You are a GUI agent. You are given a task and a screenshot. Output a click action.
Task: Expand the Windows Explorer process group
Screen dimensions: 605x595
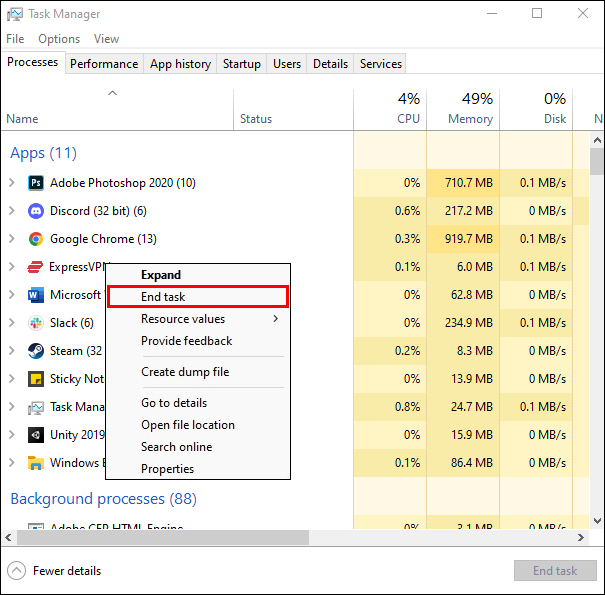tap(12, 463)
